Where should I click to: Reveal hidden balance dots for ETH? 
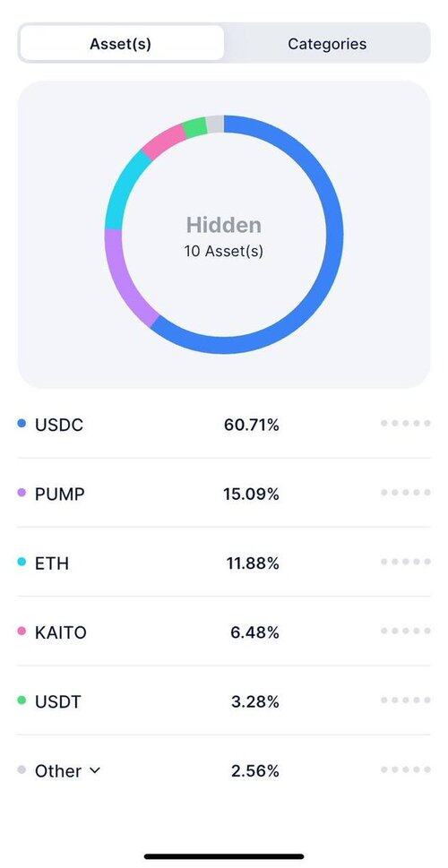405,562
